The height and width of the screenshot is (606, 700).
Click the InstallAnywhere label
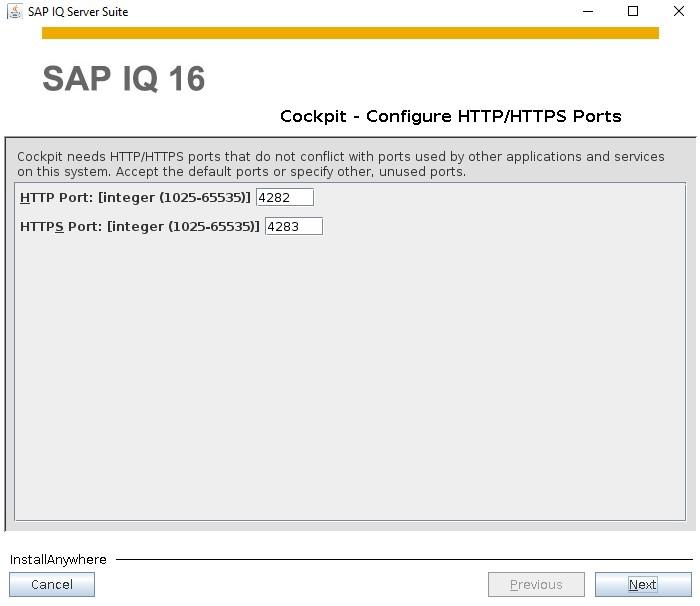coord(58,560)
